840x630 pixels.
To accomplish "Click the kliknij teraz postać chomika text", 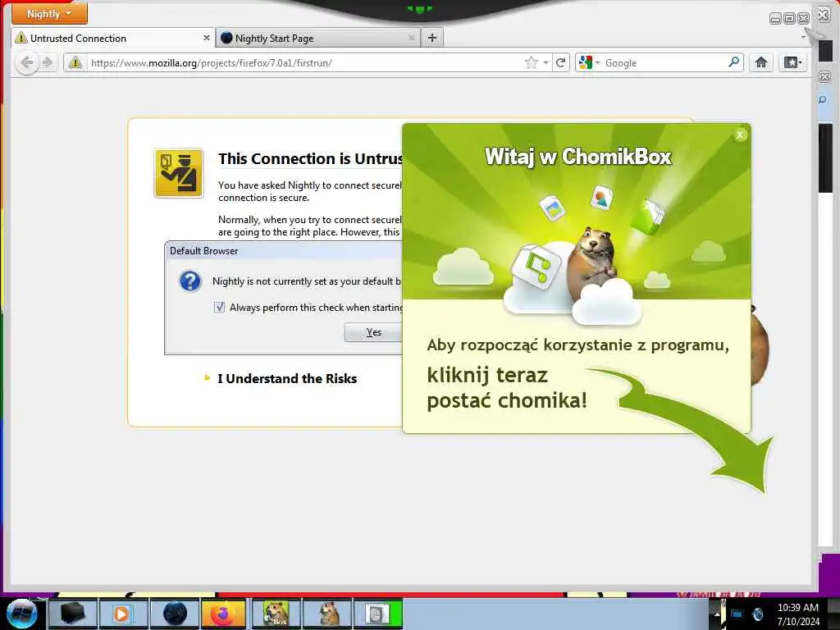I will 506,388.
